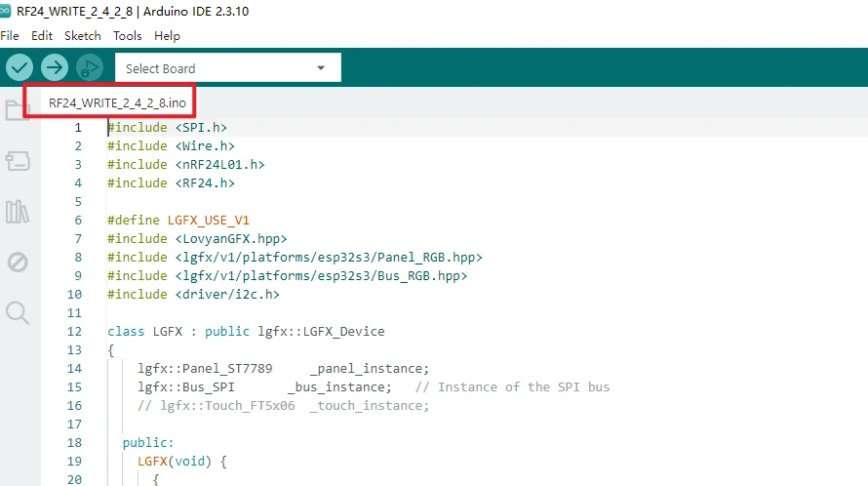
Task: Open the Search magnifier sidebar icon
Action: coord(18,313)
